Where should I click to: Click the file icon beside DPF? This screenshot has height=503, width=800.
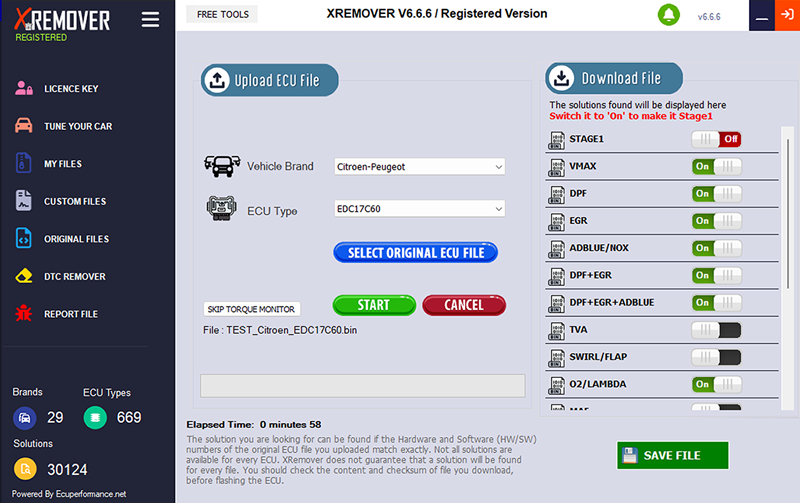click(556, 194)
